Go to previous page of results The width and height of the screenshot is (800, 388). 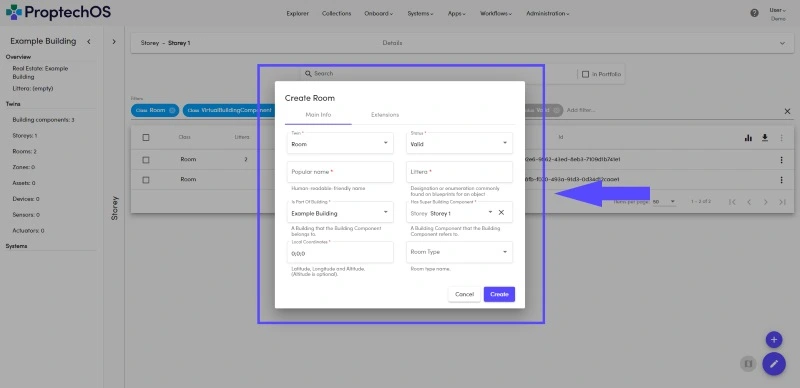(x=749, y=202)
